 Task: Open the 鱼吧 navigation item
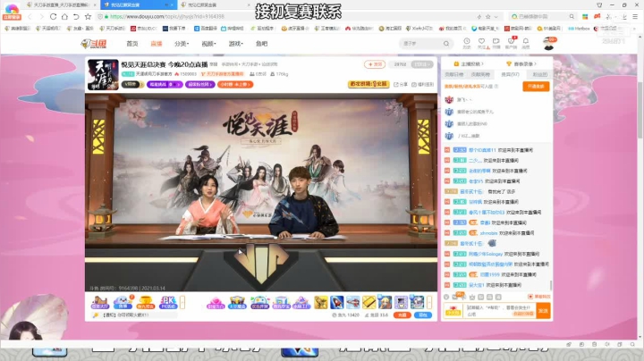click(261, 44)
